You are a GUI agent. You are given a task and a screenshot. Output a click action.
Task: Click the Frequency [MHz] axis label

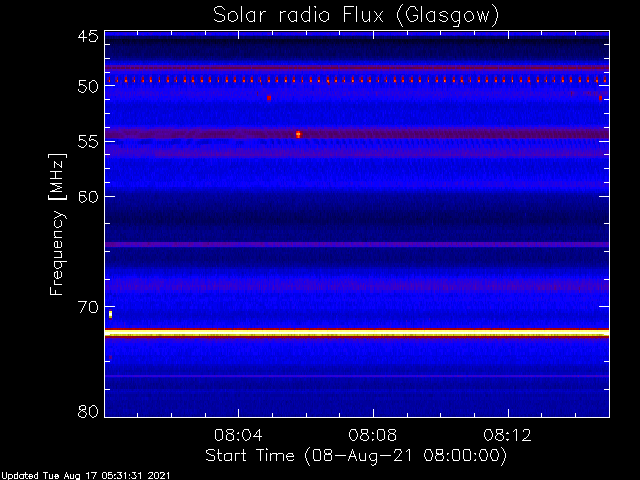56,224
